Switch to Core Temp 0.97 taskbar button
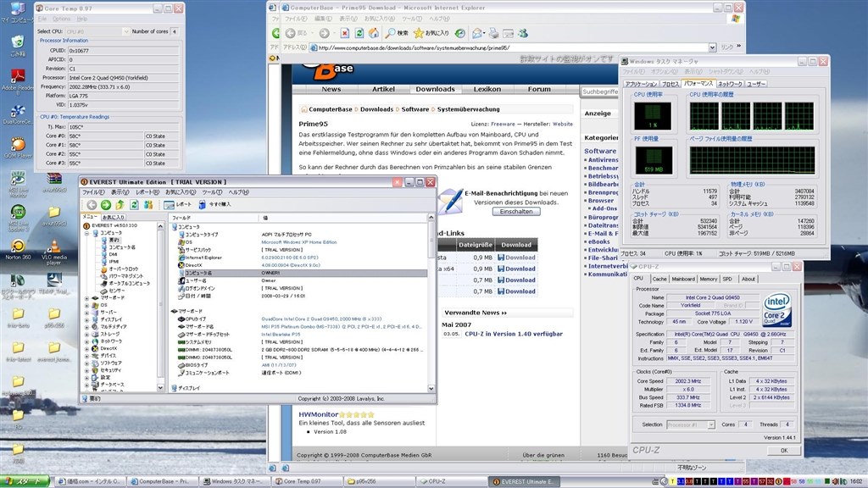The width and height of the screenshot is (868, 488). 307,481
